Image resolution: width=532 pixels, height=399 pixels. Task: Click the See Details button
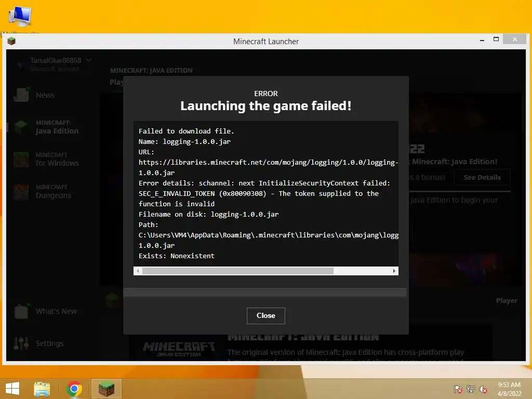(482, 177)
